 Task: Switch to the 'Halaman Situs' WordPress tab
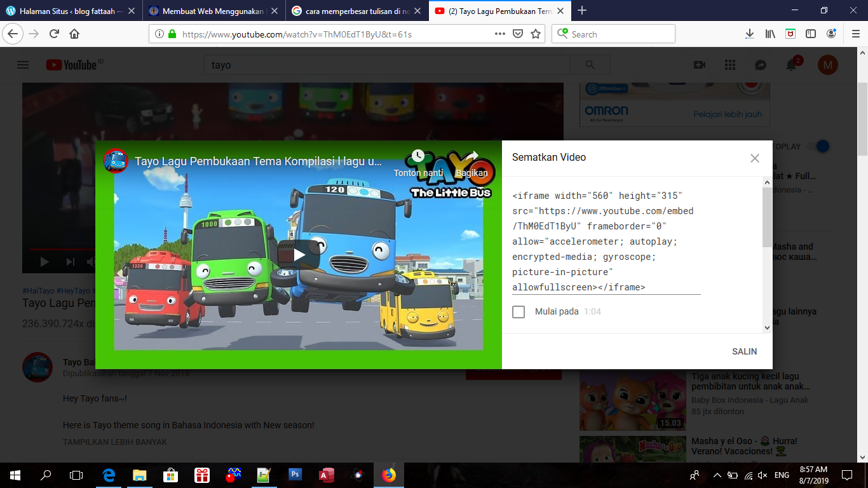click(x=70, y=11)
